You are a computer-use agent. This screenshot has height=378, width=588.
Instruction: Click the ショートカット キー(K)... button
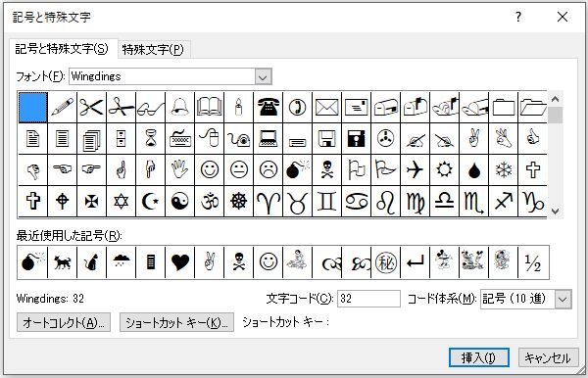coord(176,322)
